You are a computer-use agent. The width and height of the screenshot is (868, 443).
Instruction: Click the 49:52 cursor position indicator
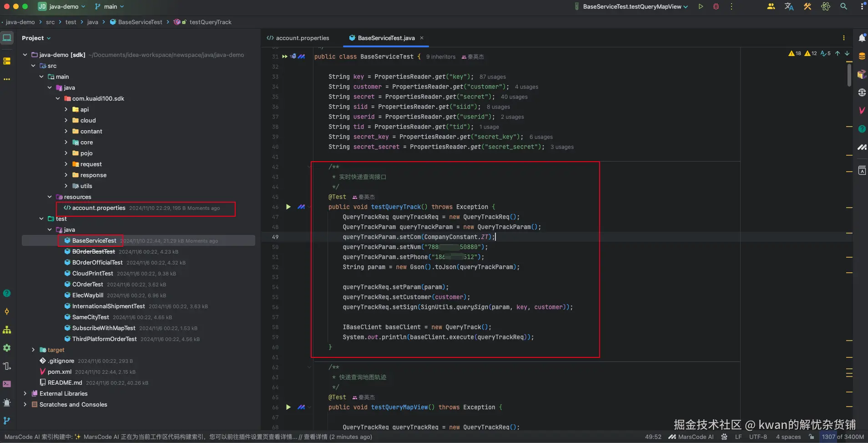[653, 437]
